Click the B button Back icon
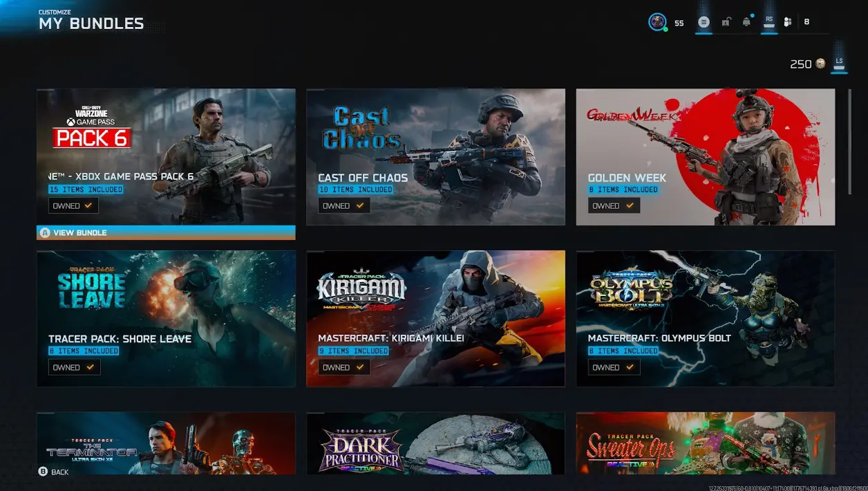This screenshot has height=491, width=868. coord(43,472)
